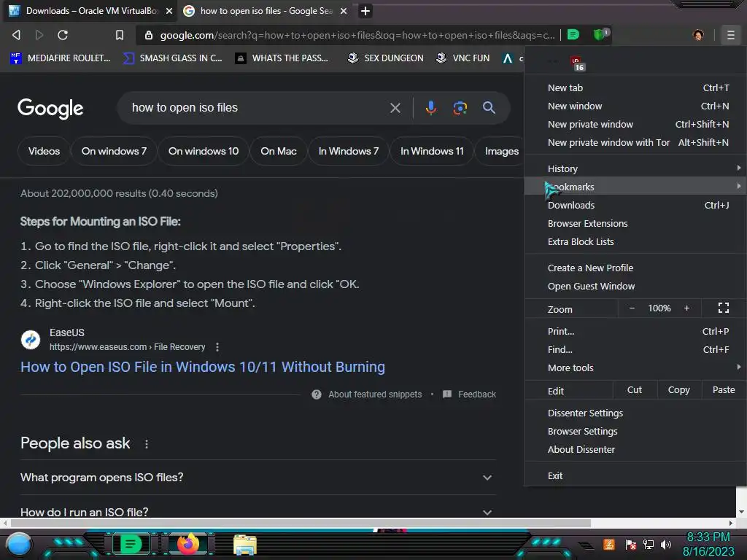
Task: Choose Open Guest Window
Action: 635,286
